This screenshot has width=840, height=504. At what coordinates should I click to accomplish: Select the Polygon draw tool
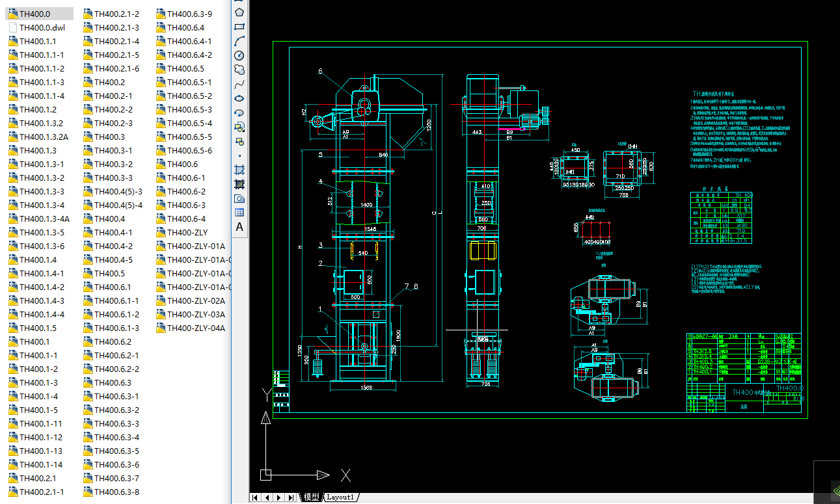(239, 12)
